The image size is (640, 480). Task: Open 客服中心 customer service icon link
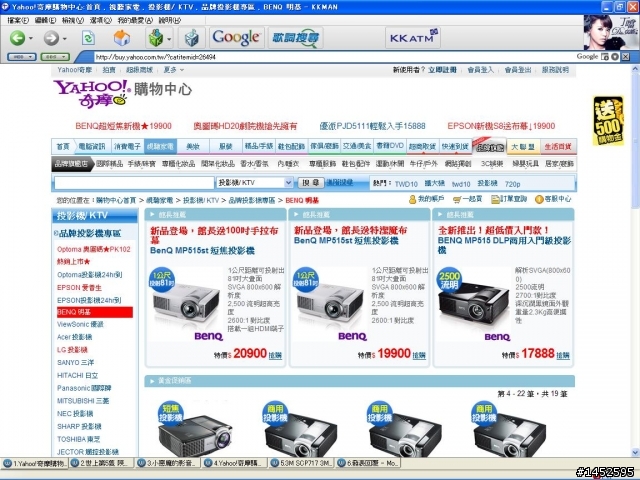click(553, 199)
